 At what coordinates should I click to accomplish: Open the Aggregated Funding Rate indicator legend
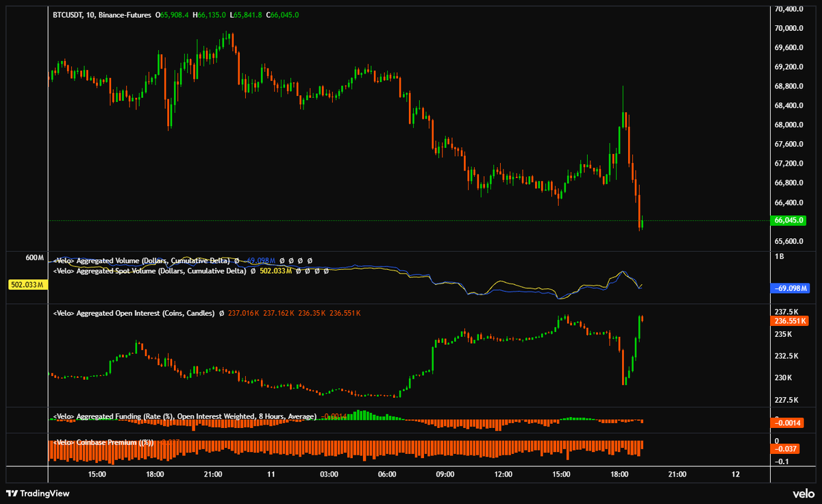[x=184, y=416]
